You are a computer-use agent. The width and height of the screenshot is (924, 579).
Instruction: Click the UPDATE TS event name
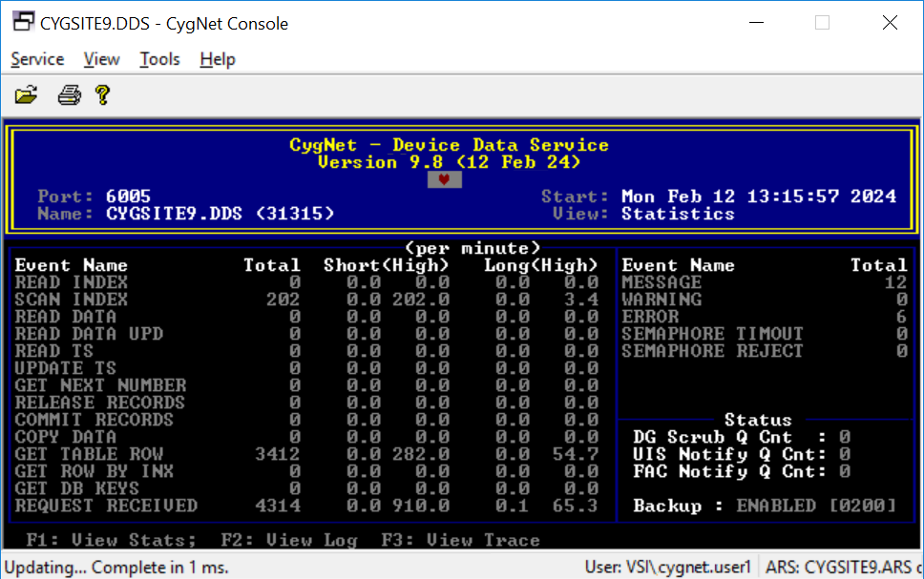click(66, 368)
